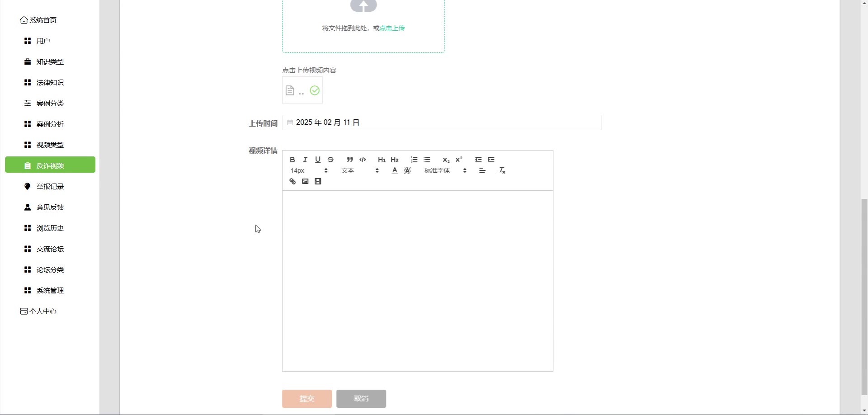868x415 pixels.
Task: Click the 提交 submit button
Action: pyautogui.click(x=307, y=399)
